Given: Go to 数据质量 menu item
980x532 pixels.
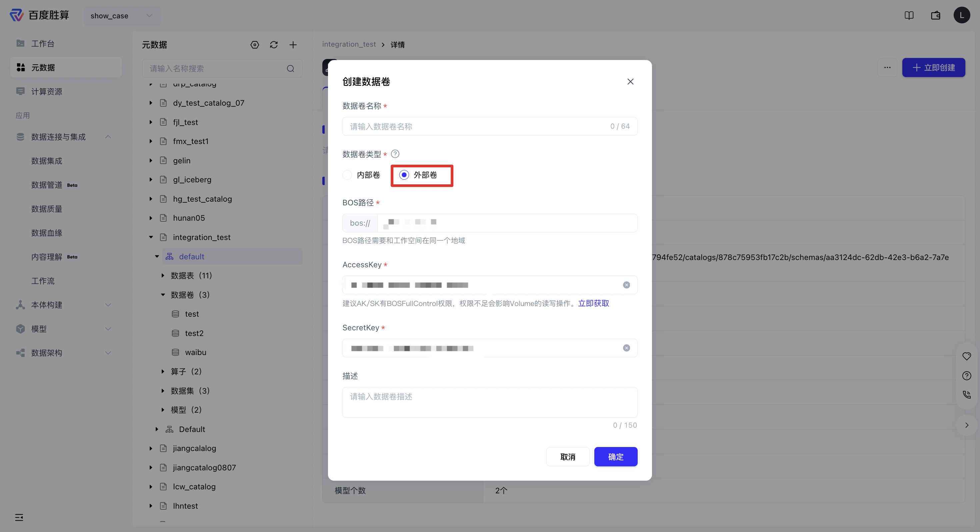Looking at the screenshot, I should pos(47,209).
